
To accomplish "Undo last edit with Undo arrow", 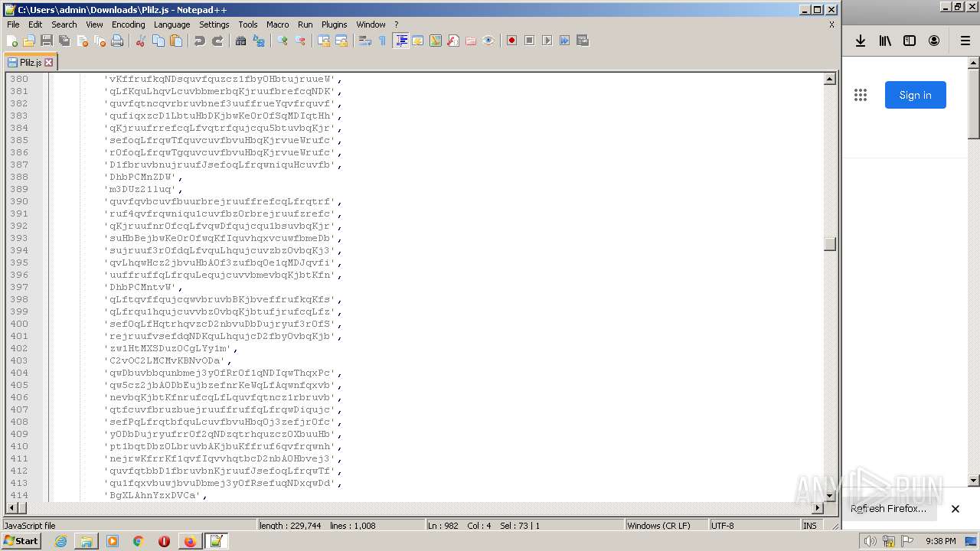I will pos(200,41).
